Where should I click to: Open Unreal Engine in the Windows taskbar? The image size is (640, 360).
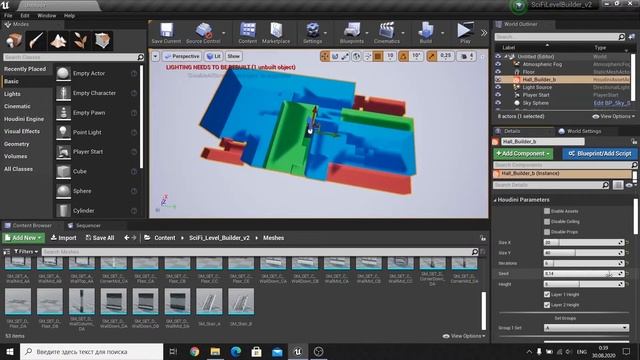coord(298,351)
